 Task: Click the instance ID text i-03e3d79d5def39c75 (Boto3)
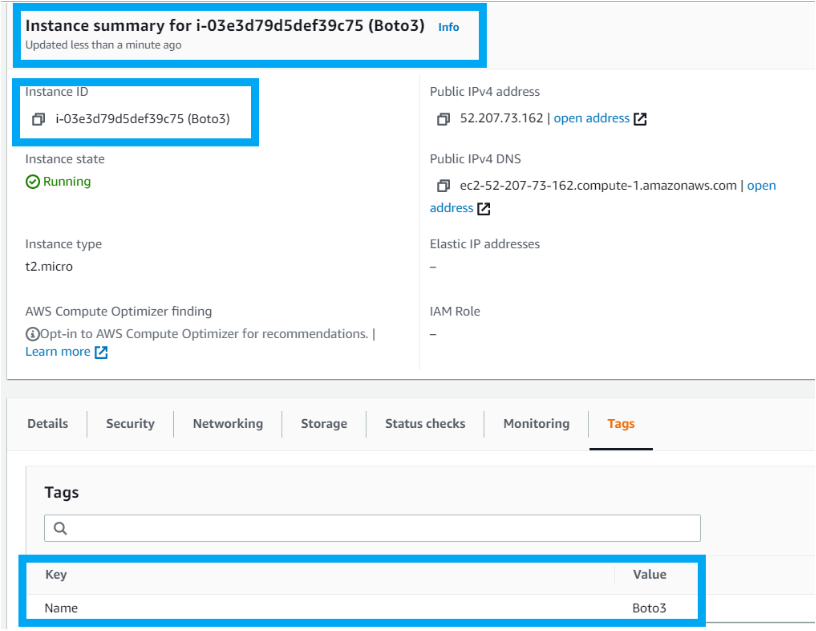coord(143,119)
